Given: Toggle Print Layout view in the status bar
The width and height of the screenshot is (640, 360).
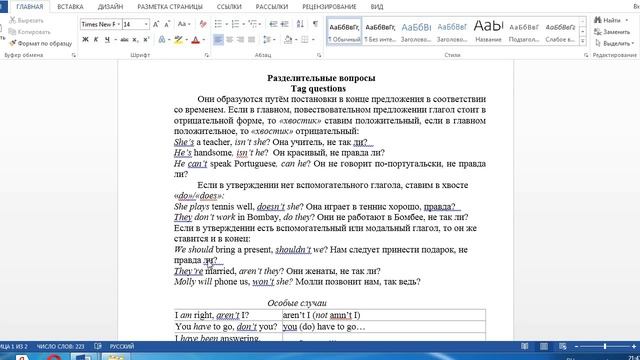Looking at the screenshot, I should tap(544, 347).
